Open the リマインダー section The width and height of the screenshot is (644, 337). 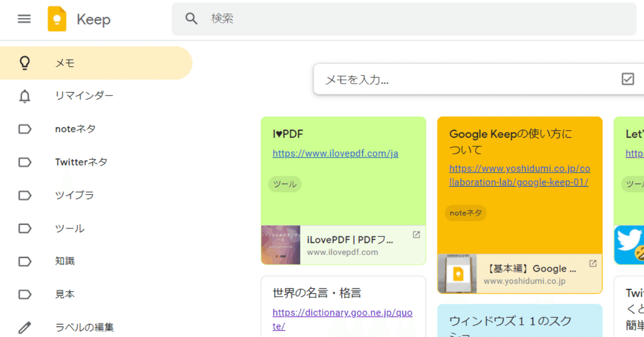pyautogui.click(x=96, y=96)
